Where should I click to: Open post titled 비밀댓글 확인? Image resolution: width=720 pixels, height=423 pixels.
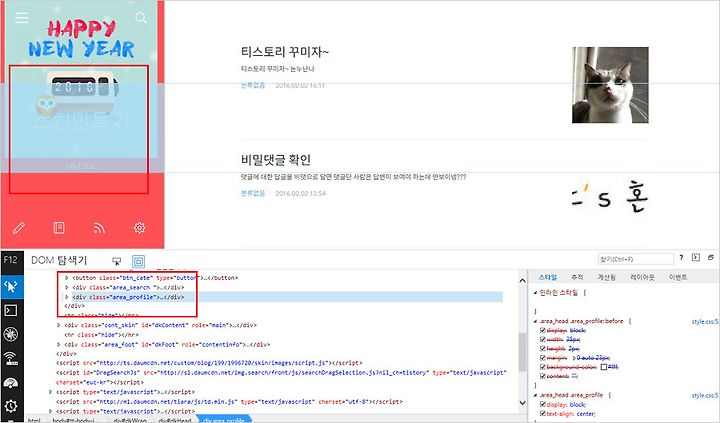[276, 160]
